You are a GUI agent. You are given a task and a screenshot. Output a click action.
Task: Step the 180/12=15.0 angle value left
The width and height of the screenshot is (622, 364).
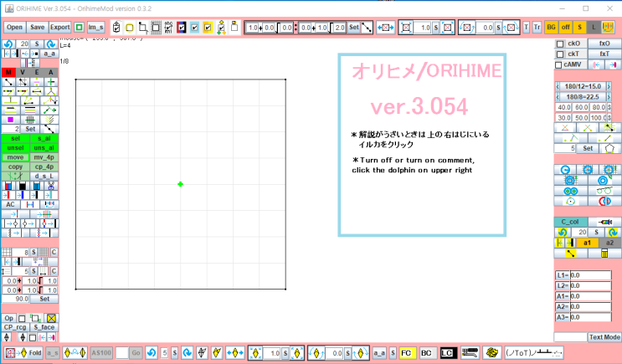558,86
